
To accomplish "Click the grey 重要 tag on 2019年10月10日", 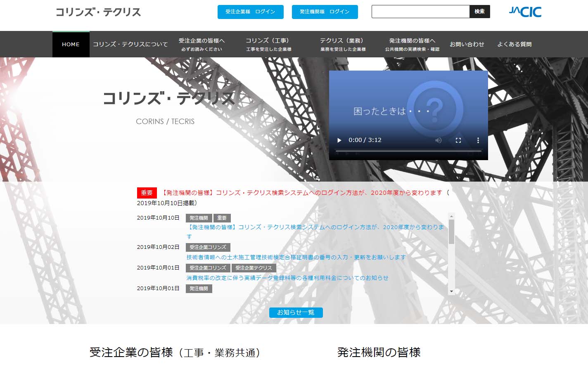I will coord(222,218).
